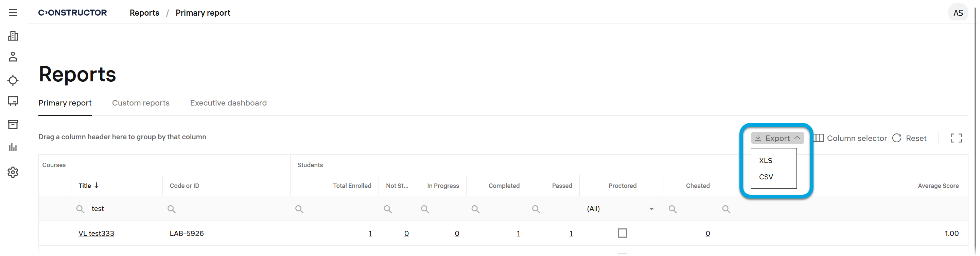Collapse the Export dropdown button
The image size is (980, 256).
point(777,138)
